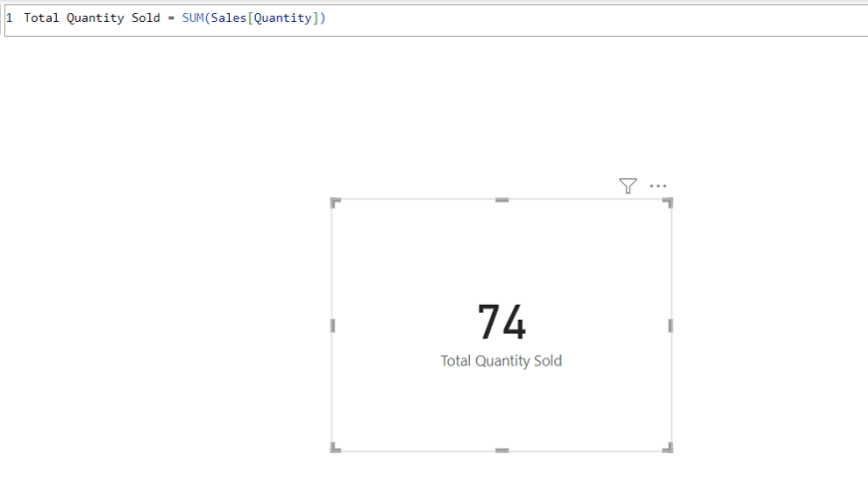Open the visual filter icon above card

click(628, 186)
